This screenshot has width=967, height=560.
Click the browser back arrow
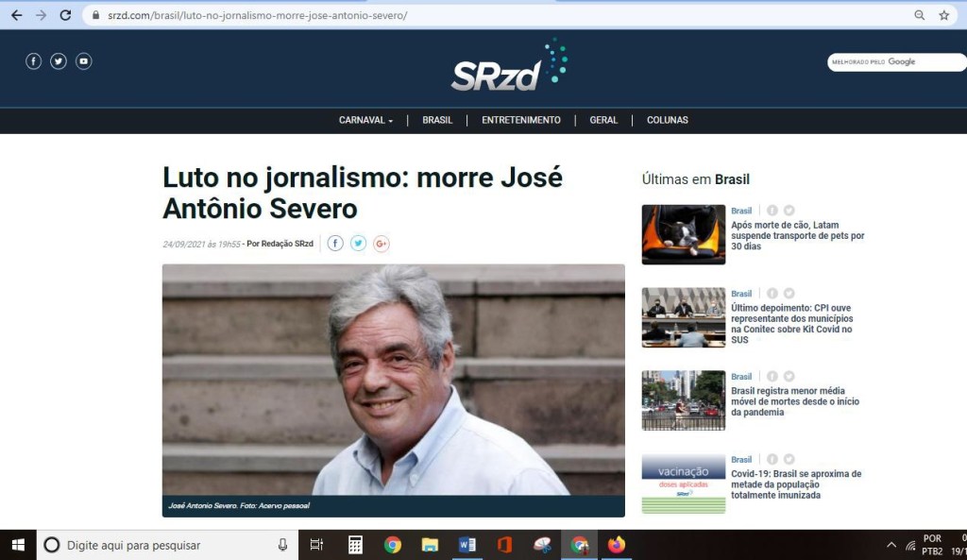click(x=16, y=15)
